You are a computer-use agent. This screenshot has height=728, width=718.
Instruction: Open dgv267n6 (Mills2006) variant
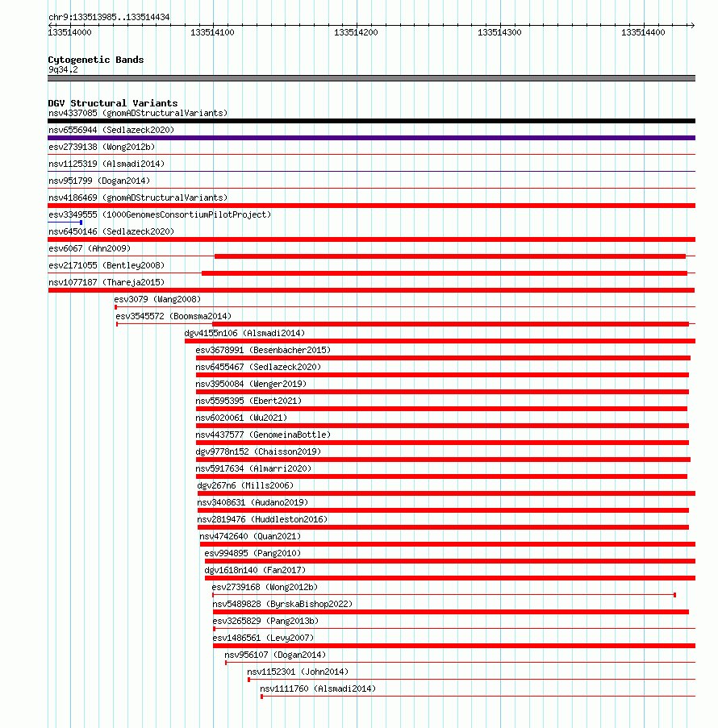[245, 486]
